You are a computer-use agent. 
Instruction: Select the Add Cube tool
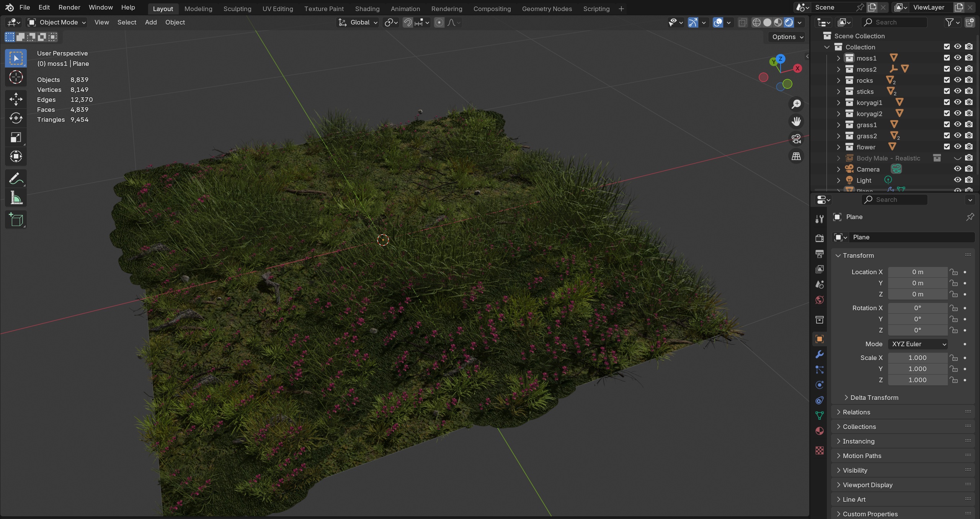pos(16,219)
